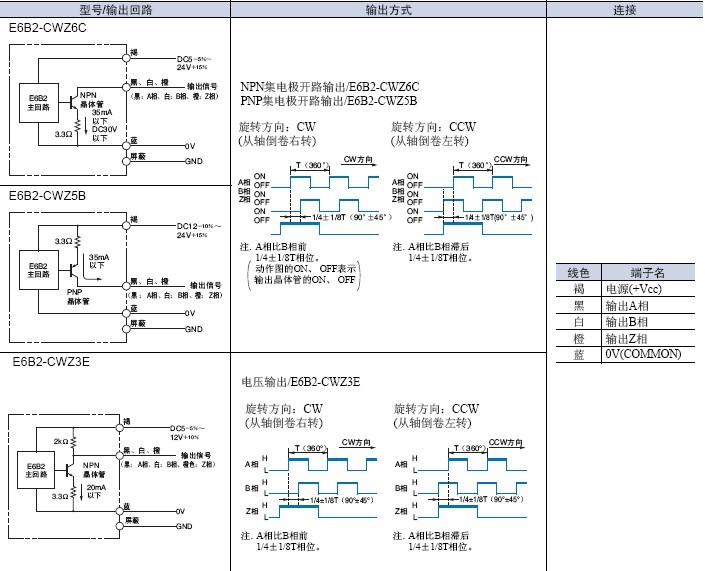Select the title 电压输出/E6B2-CWZ3E
Screen dimensions: 705x571
(x=301, y=382)
